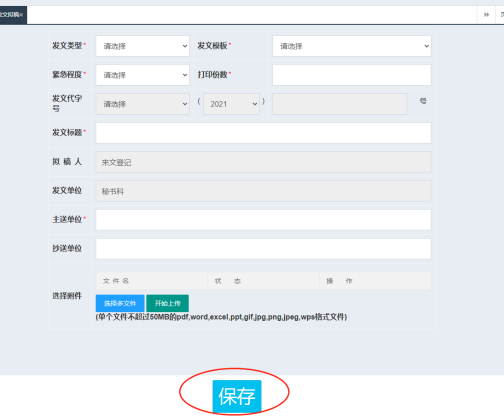Click the 拟稿人 field

(263, 162)
